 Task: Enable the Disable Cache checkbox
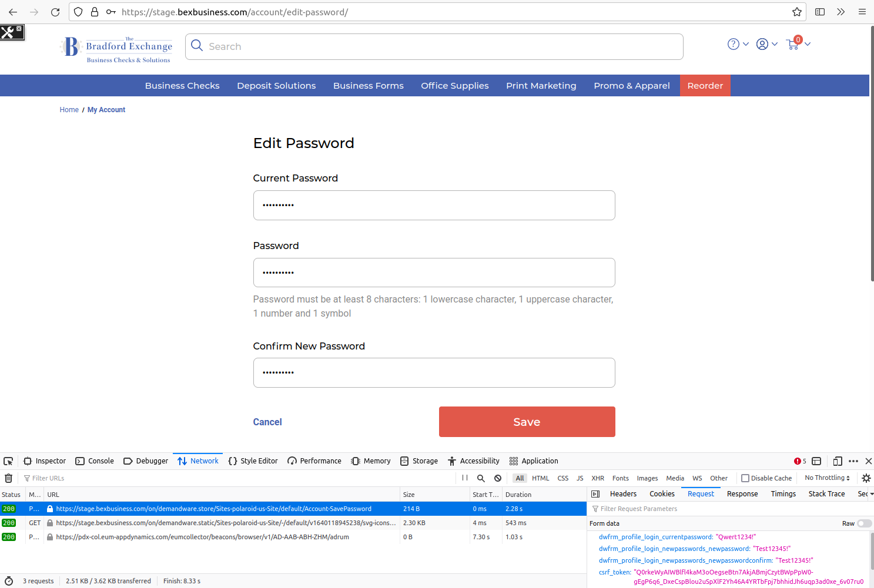click(x=745, y=478)
